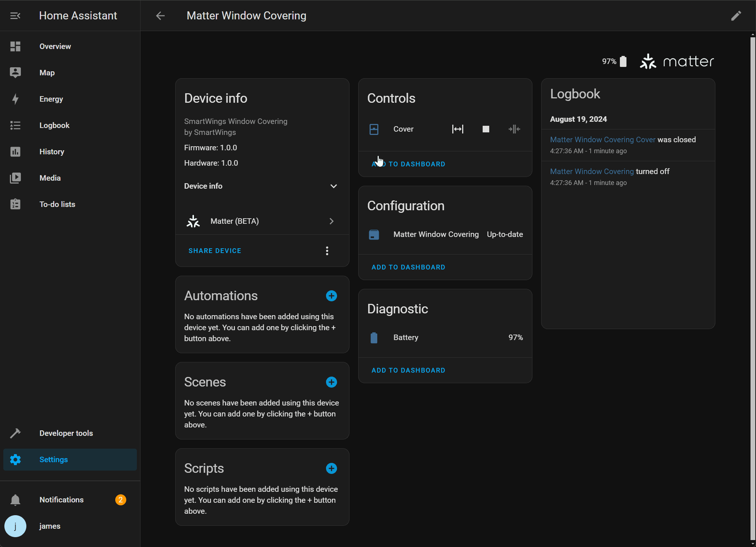Open the three-dot device menu
This screenshot has height=547, width=756.
(327, 251)
